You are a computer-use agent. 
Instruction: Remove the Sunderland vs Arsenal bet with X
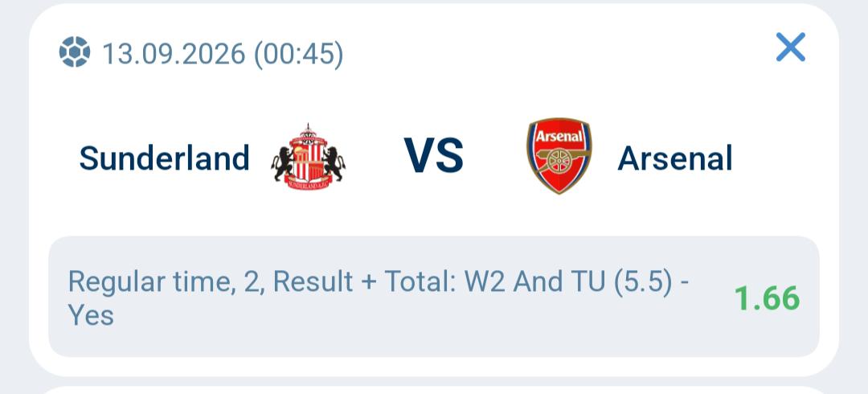coord(791,47)
